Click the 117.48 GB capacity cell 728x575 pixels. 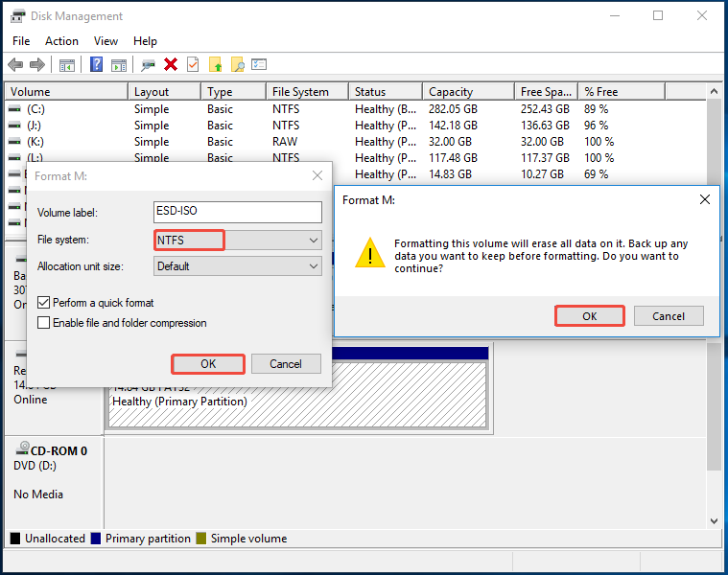(x=453, y=158)
